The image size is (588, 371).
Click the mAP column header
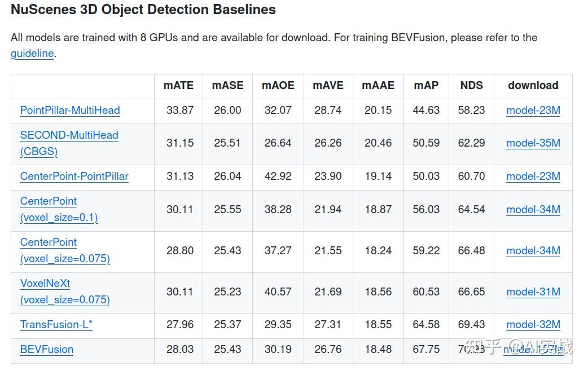pyautogui.click(x=426, y=86)
